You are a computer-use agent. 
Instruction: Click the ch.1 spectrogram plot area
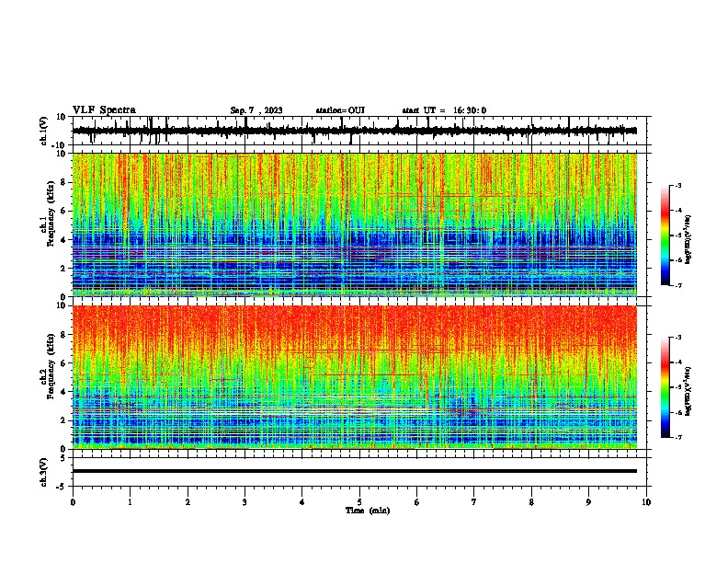[355, 224]
